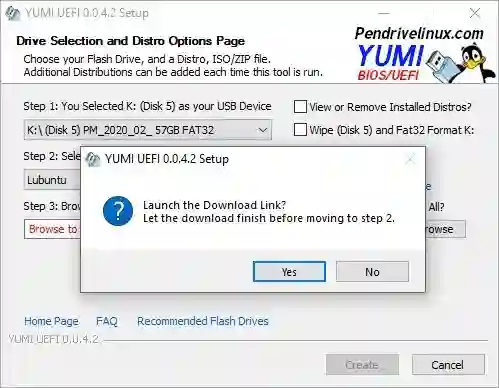Viewport: 499px width, 388px height.
Task: Check Wipe Disk 5 and Fat32 Format
Action: [300, 130]
